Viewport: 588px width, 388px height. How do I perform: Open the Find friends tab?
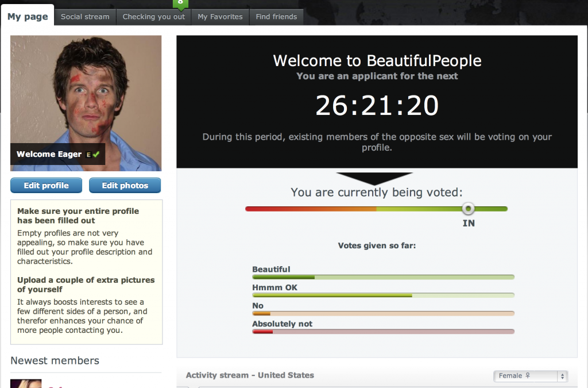point(276,17)
